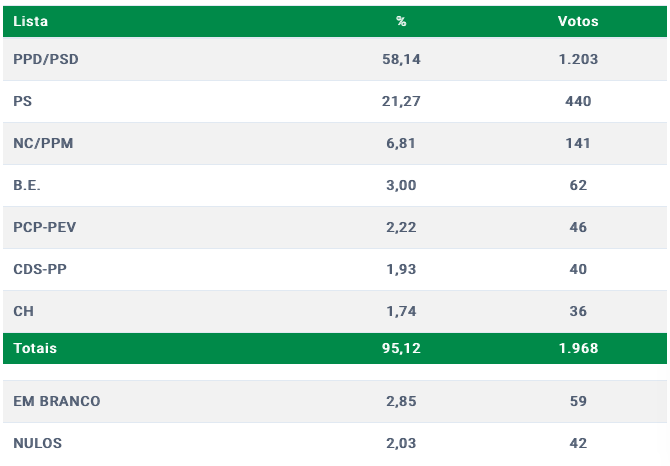Select the 1.203 votes cell
Viewport: 670px width, 466px height.
pyautogui.click(x=578, y=59)
